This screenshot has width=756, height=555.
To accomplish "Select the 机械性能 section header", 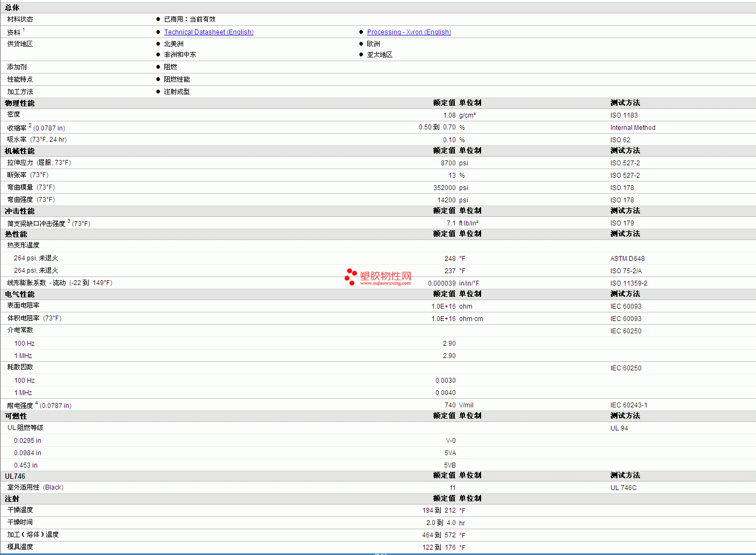I will pyautogui.click(x=20, y=151).
